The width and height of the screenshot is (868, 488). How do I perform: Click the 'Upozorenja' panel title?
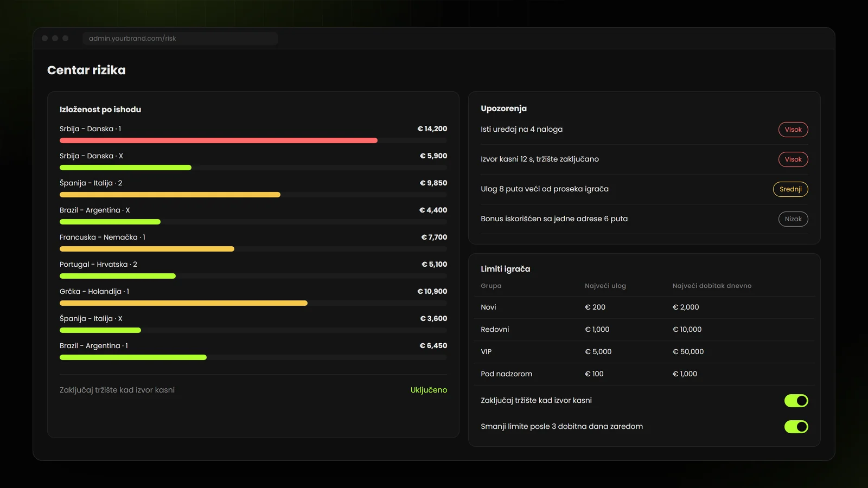(503, 108)
